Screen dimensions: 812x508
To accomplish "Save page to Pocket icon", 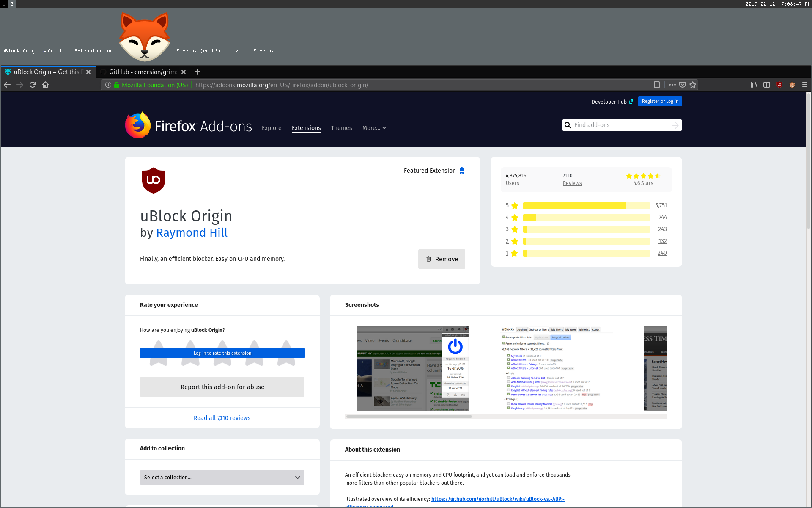I will [x=683, y=85].
